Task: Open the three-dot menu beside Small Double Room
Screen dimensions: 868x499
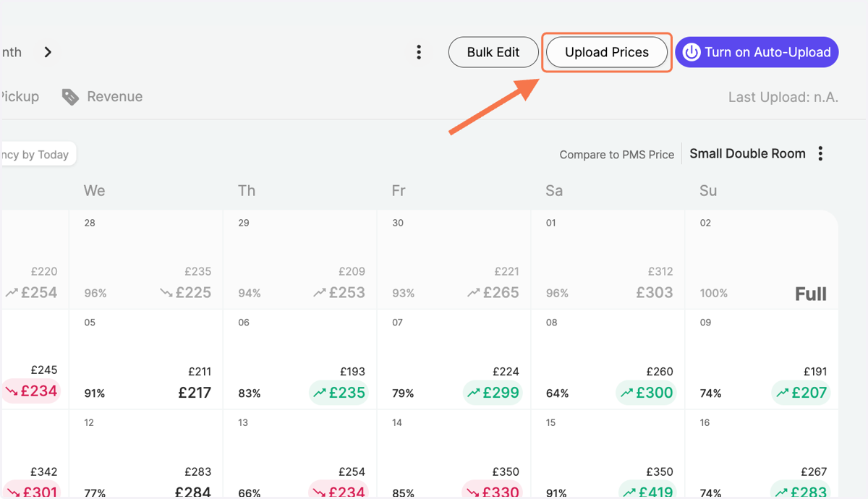Action: point(820,153)
